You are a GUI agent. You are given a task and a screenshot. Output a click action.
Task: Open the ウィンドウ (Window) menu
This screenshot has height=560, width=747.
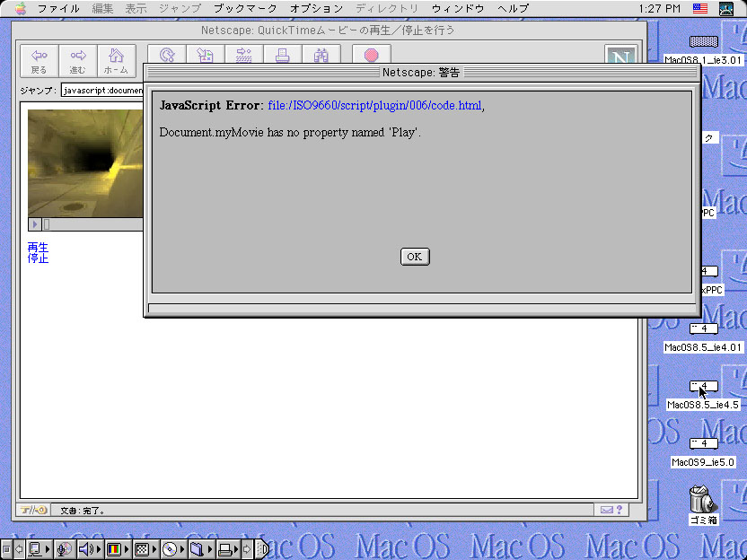pos(458,9)
